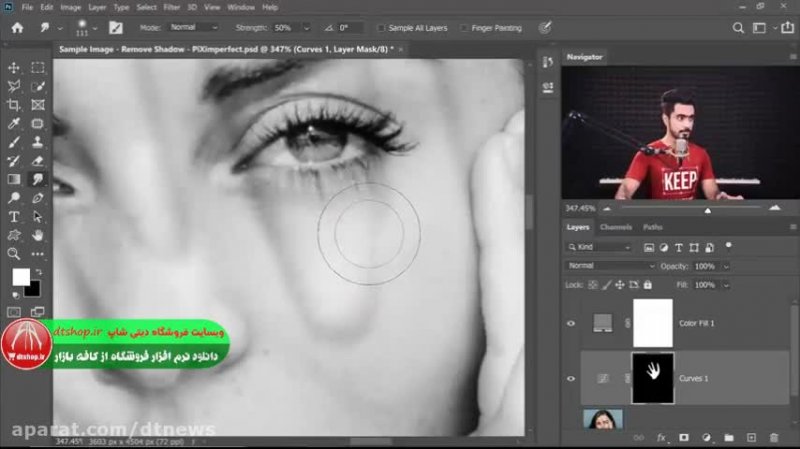Select the Horizontal Type tool
Image resolution: width=800 pixels, height=449 pixels.
14,216
